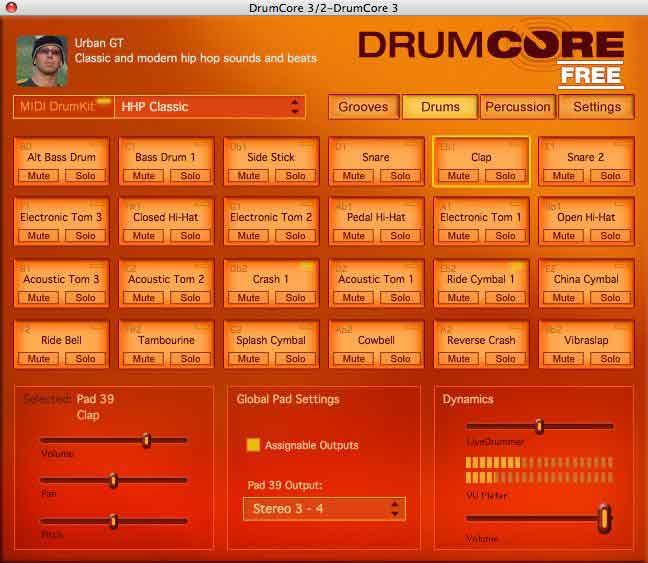Click the Dynamics master Volume slider handle
The image size is (648, 563).
tap(604, 518)
